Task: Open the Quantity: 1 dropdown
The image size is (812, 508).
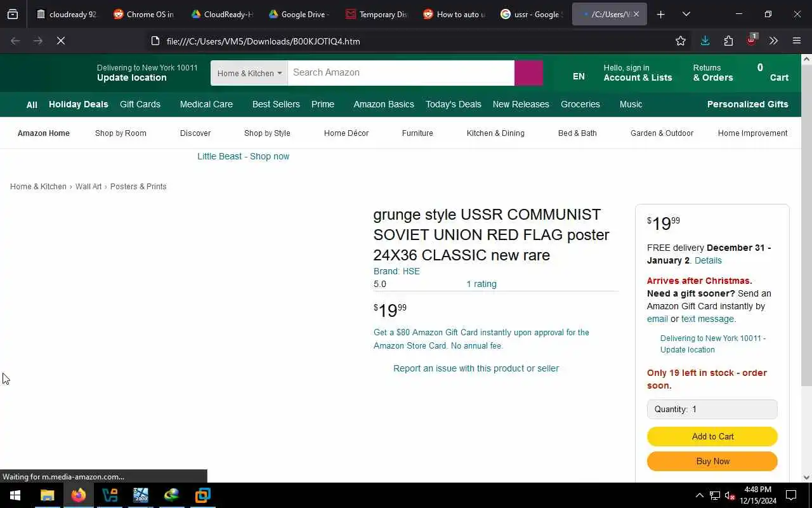Action: click(712, 410)
